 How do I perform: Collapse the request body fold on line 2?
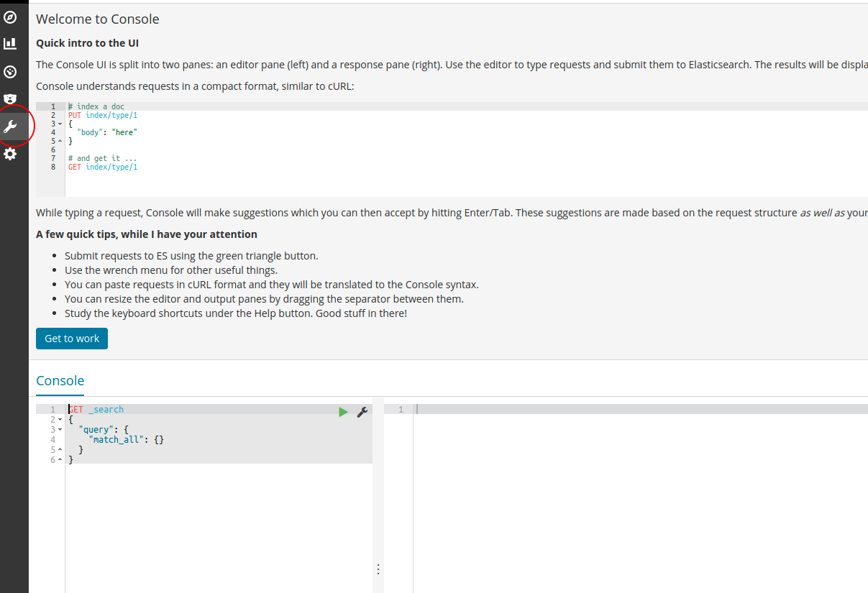coord(60,419)
